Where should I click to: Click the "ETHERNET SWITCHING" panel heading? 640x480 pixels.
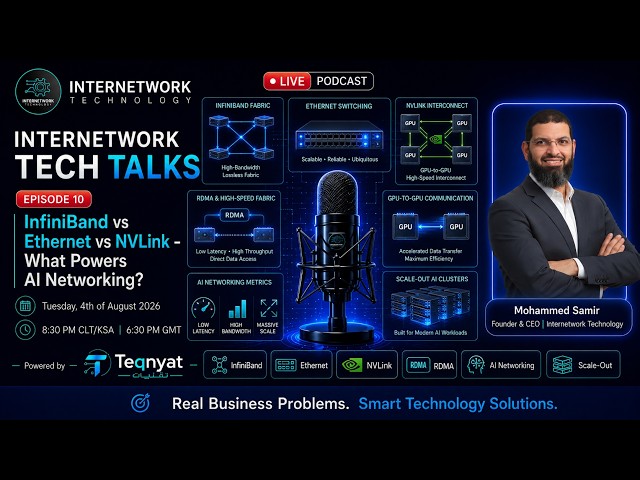tap(339, 106)
